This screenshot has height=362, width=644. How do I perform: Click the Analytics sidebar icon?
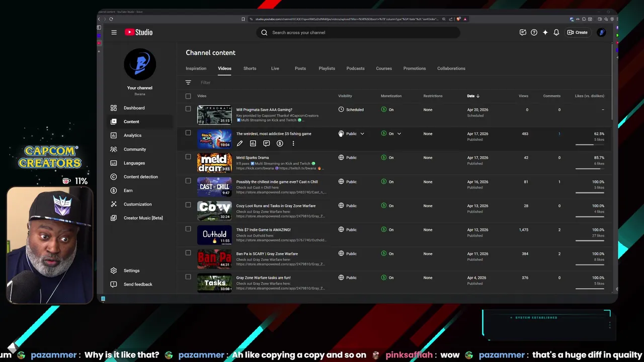pos(114,135)
